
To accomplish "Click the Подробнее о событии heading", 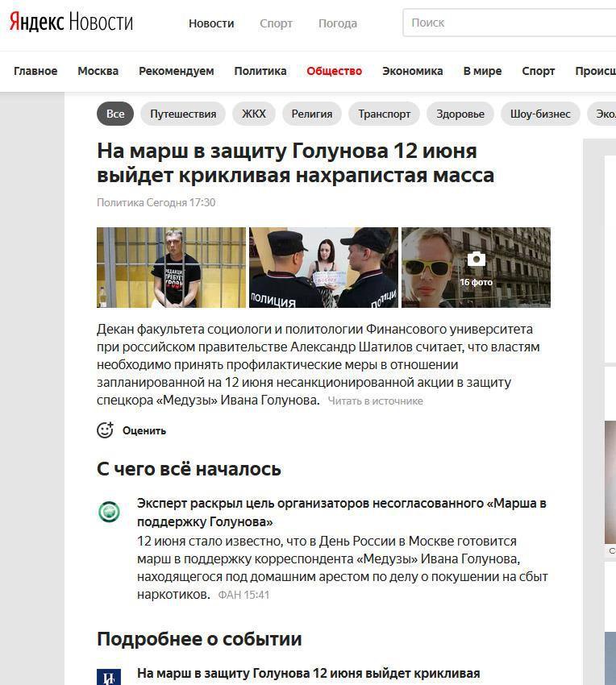I will pos(199,639).
